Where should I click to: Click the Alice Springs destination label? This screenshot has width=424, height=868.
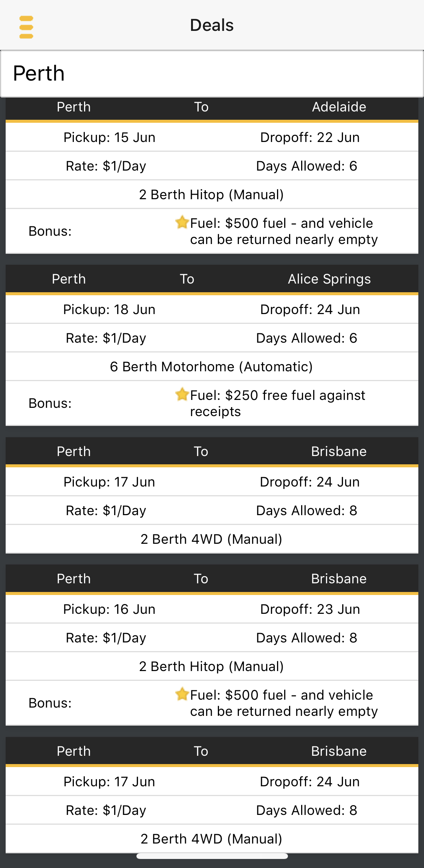point(329,279)
